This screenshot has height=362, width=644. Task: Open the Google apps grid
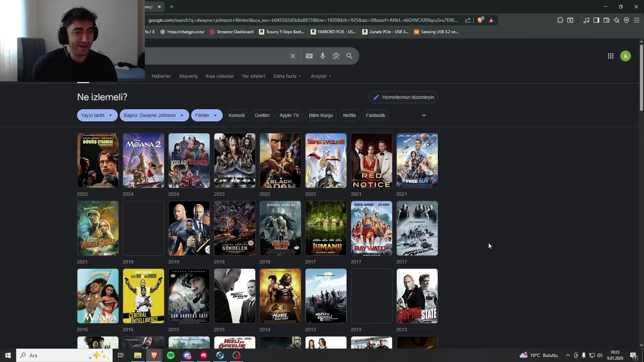click(611, 56)
